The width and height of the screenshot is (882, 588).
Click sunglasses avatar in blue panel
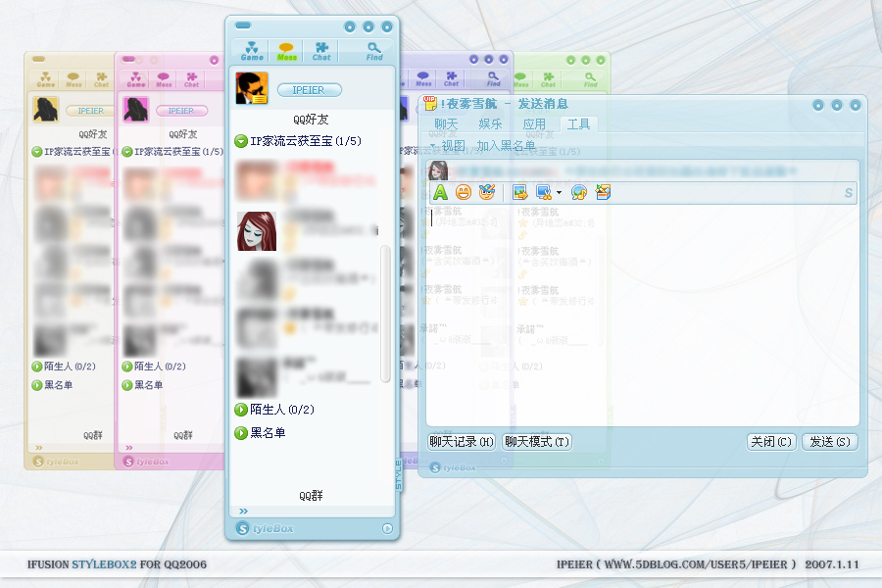click(252, 88)
